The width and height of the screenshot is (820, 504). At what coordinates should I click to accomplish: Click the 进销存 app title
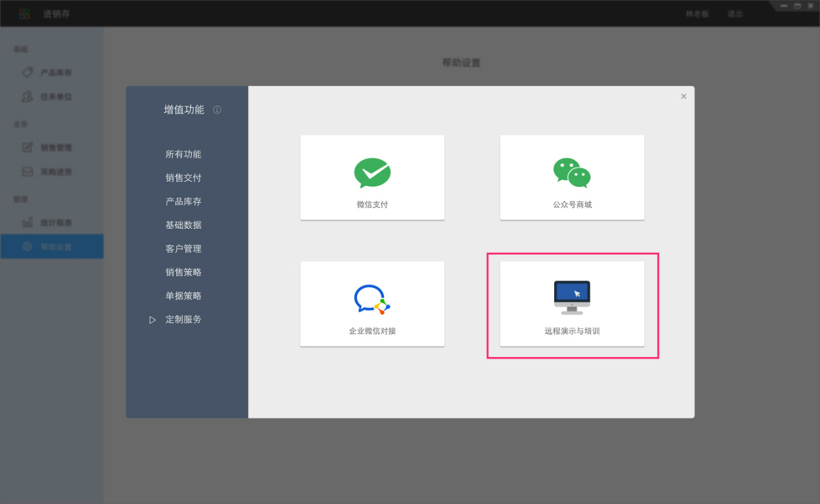[x=56, y=14]
